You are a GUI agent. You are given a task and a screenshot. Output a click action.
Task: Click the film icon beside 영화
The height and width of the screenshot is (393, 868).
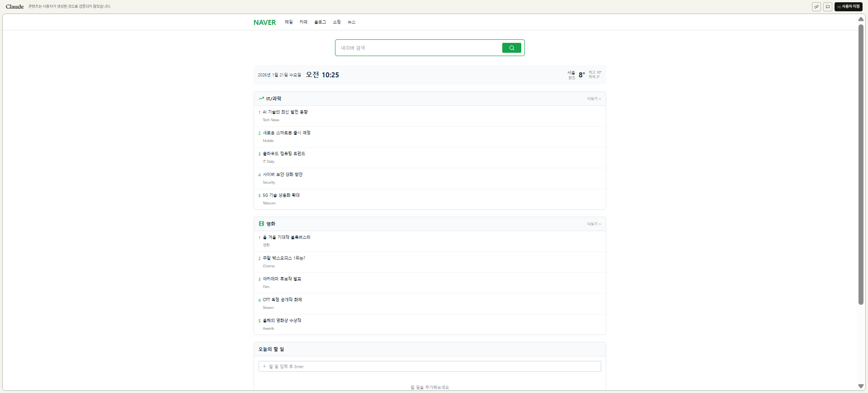(261, 224)
